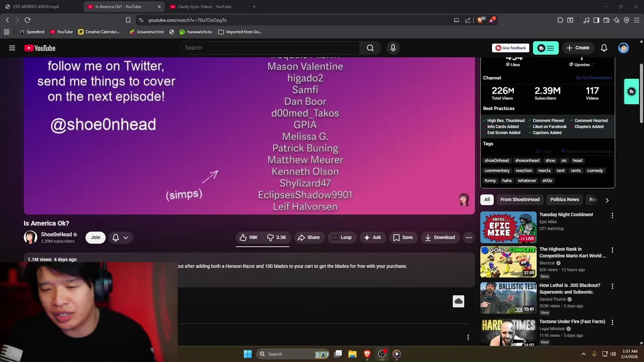This screenshot has height=362, width=644.
Task: Open File Explorer from taskbar
Action: click(x=352, y=354)
